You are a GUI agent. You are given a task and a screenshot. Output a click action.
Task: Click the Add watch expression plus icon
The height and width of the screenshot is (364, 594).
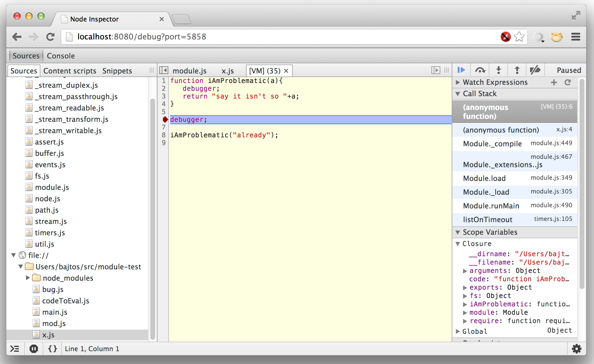pos(554,83)
